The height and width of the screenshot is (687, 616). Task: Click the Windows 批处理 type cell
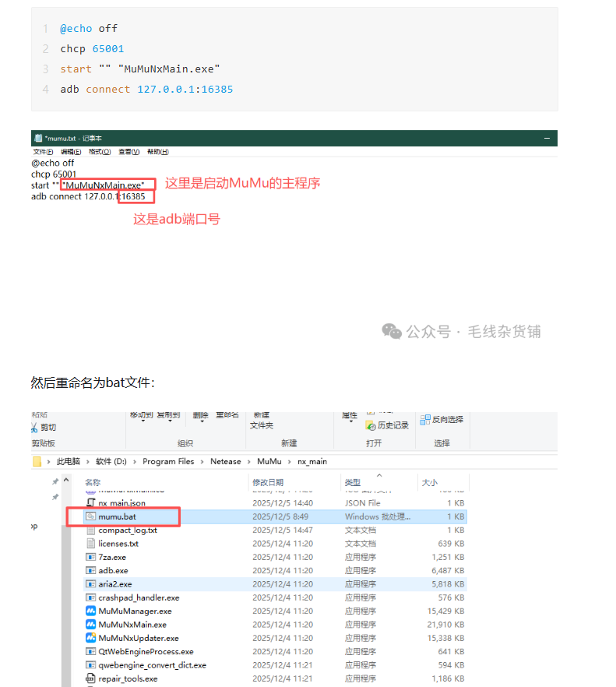click(x=378, y=516)
